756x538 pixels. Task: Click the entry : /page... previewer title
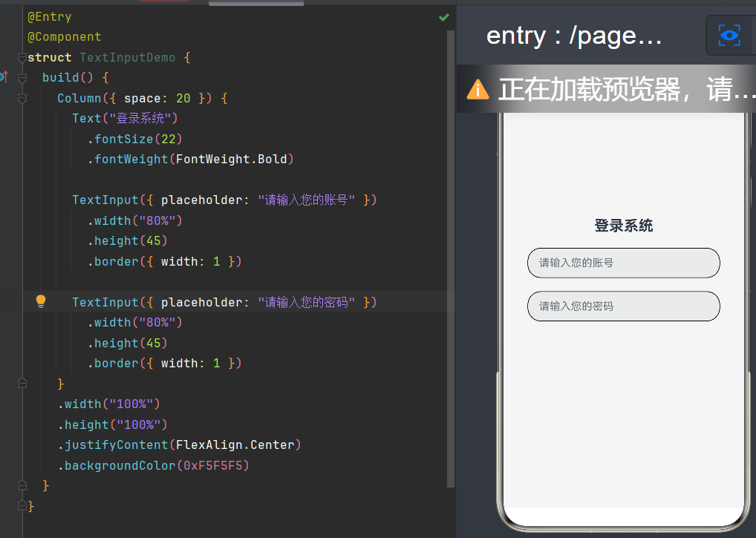[574, 36]
